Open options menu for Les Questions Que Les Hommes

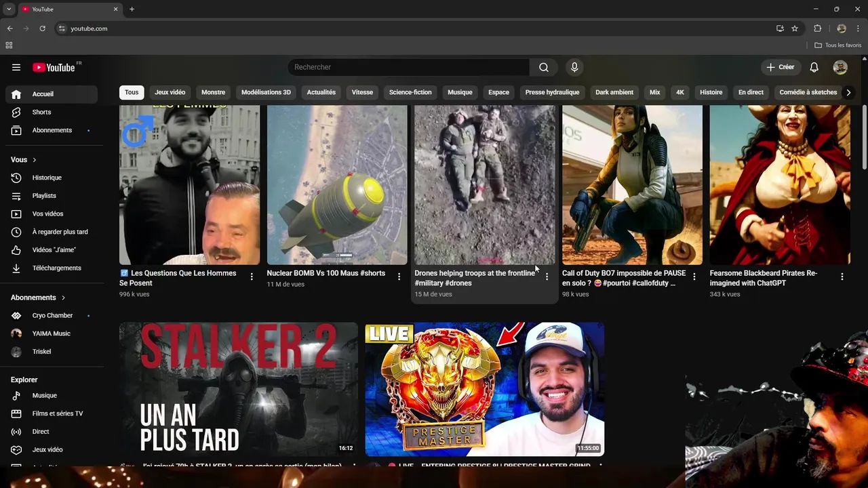(x=252, y=277)
